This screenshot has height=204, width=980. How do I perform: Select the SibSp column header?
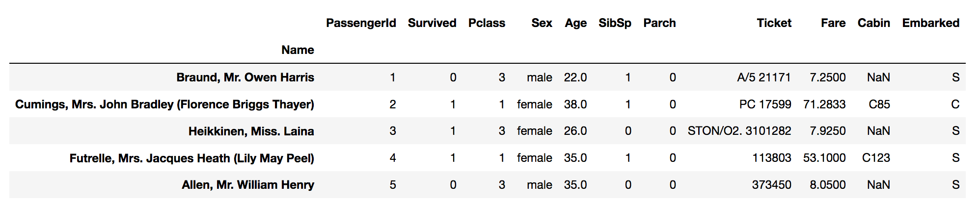point(615,23)
